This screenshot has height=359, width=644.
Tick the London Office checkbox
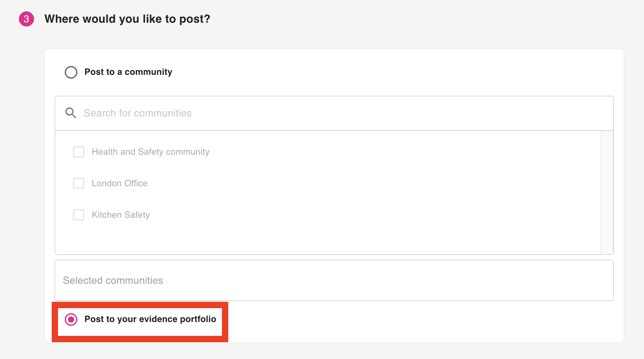79,183
